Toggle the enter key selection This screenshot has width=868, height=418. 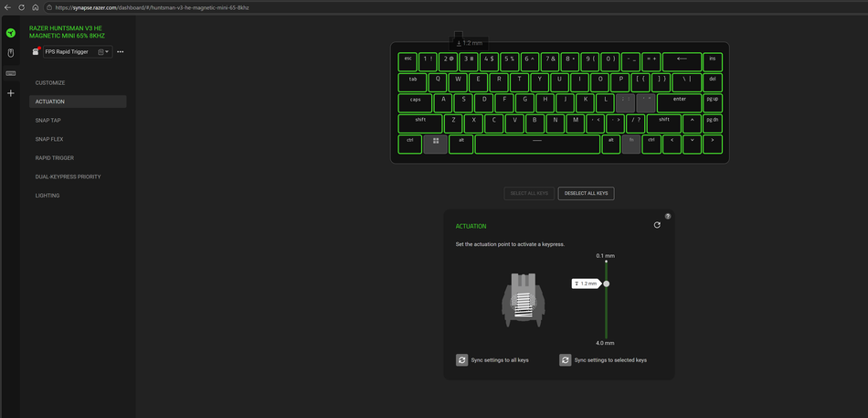pos(679,103)
